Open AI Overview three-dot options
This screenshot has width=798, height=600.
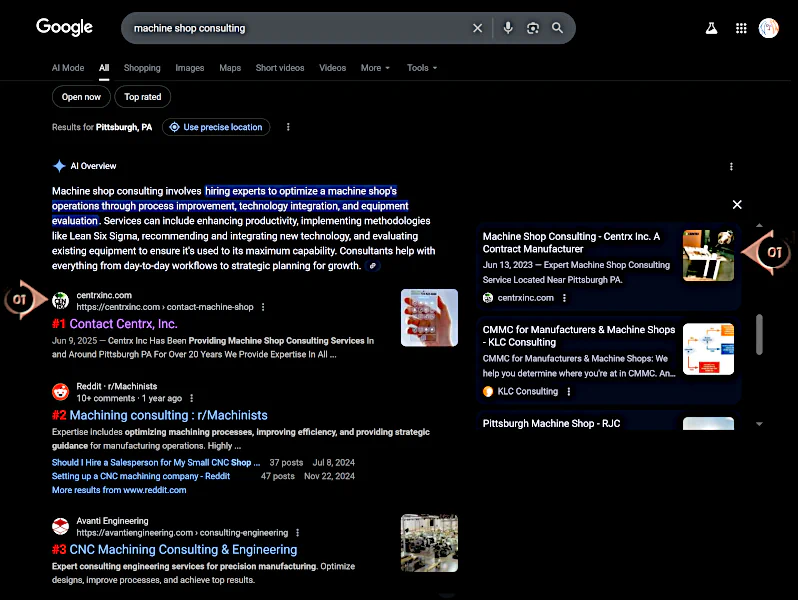[731, 166]
